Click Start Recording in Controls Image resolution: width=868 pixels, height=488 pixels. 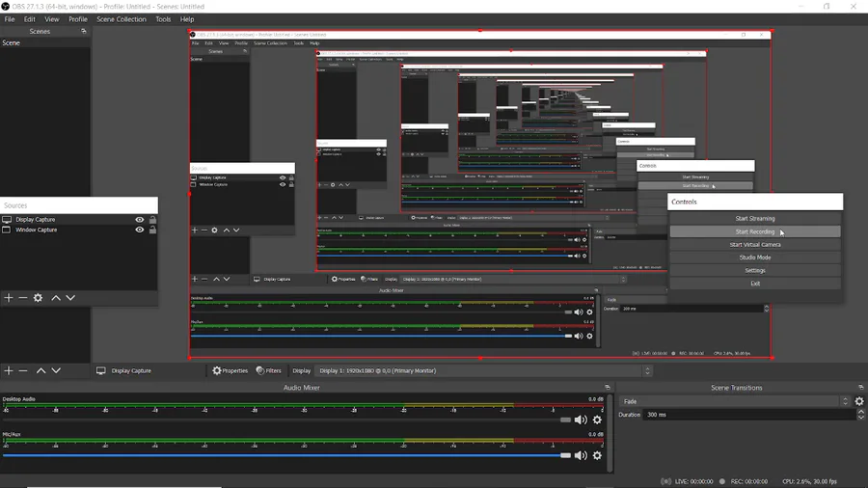755,231
